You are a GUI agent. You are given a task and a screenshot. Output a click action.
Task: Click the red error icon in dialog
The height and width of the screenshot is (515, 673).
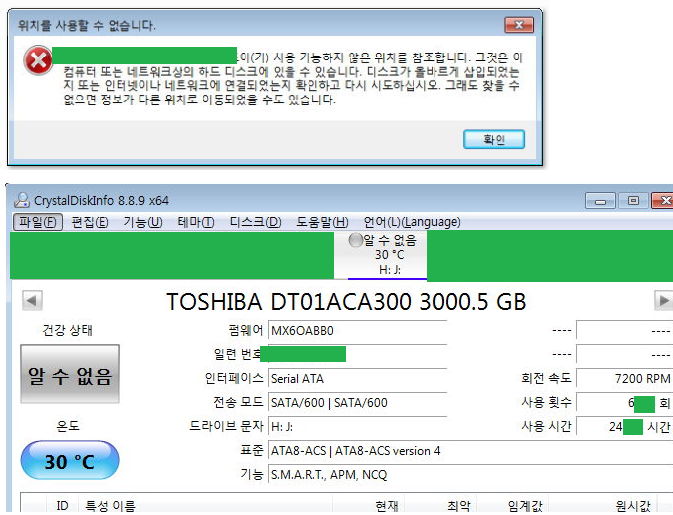(38, 61)
